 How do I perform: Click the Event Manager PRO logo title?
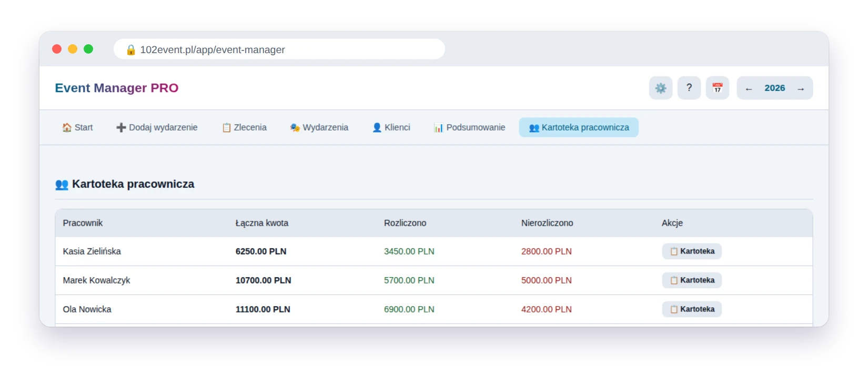click(117, 88)
